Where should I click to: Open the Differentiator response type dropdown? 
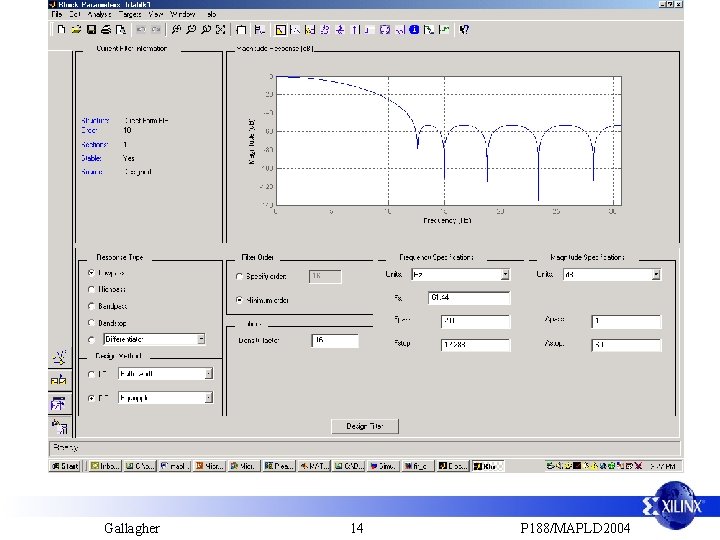pos(201,339)
